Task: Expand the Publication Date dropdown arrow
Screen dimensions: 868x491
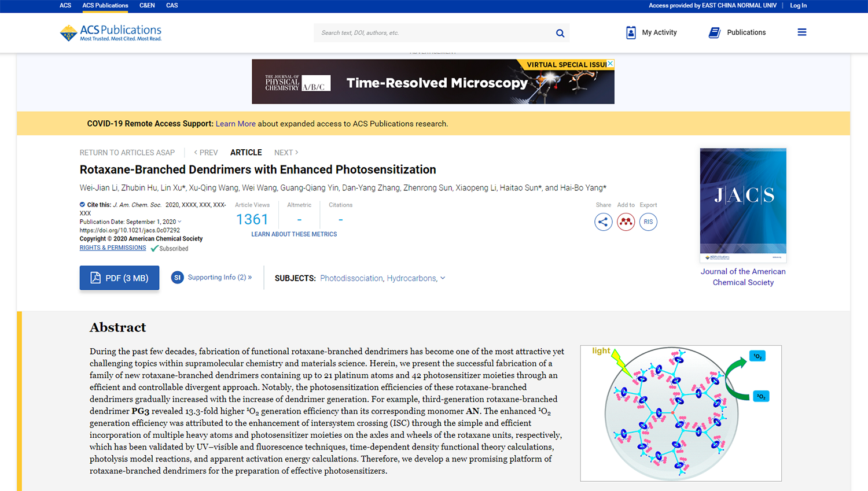Action: (180, 221)
